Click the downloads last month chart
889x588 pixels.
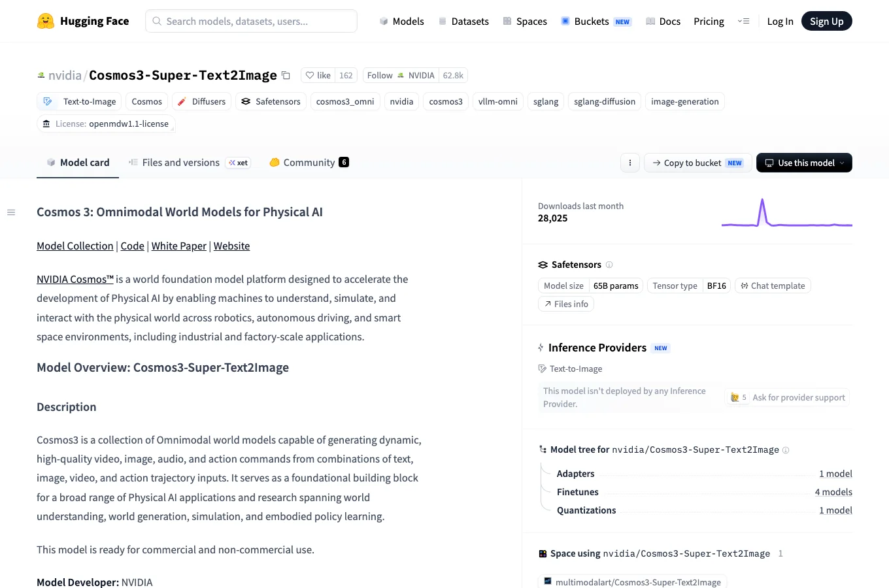pos(787,213)
